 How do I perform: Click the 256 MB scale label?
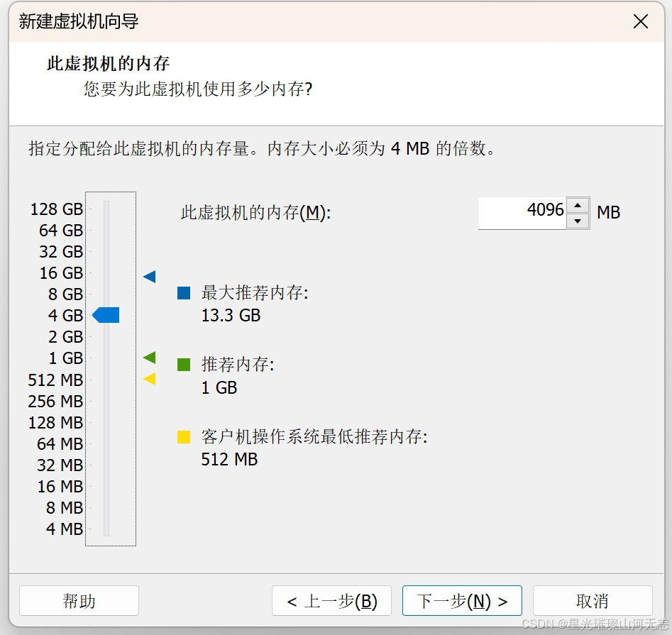[55, 402]
